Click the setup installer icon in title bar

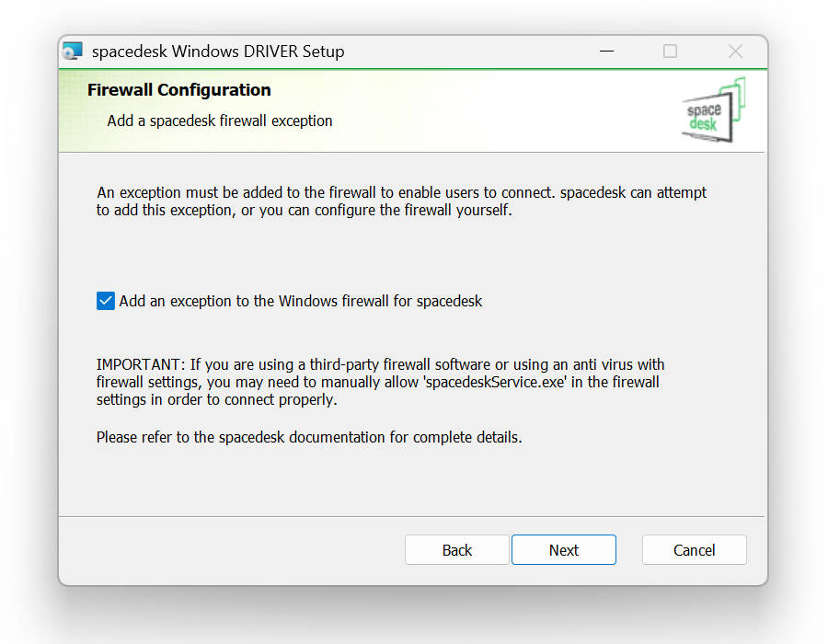[x=73, y=52]
